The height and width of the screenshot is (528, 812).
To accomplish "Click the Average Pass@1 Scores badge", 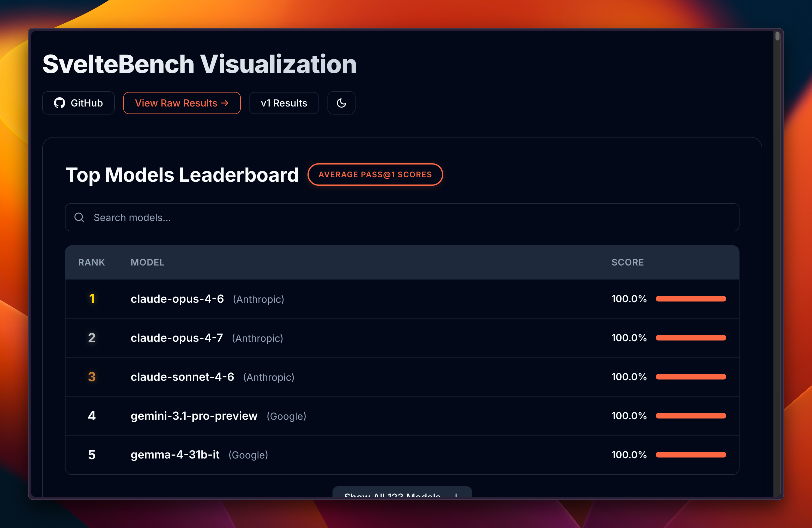I will click(375, 175).
